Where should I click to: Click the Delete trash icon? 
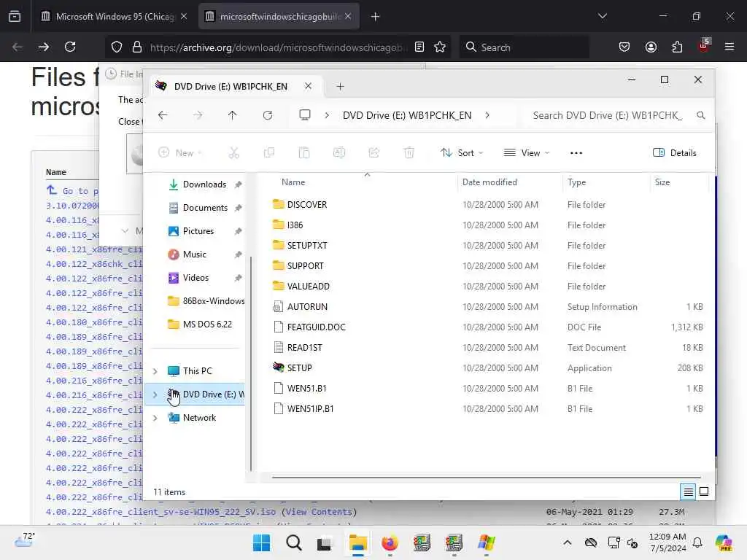(x=409, y=153)
